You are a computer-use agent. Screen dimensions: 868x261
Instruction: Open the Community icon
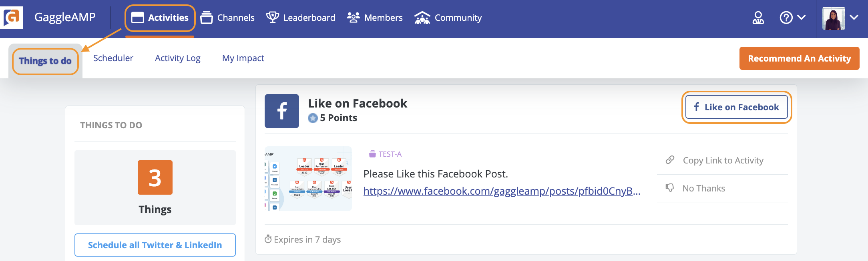pos(422,18)
